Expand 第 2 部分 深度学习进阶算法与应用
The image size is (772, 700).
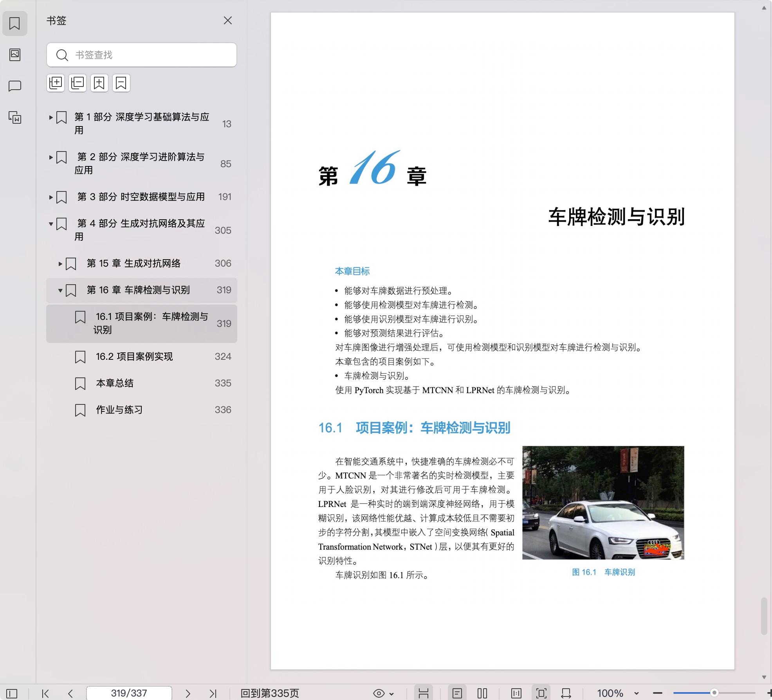pos(51,157)
